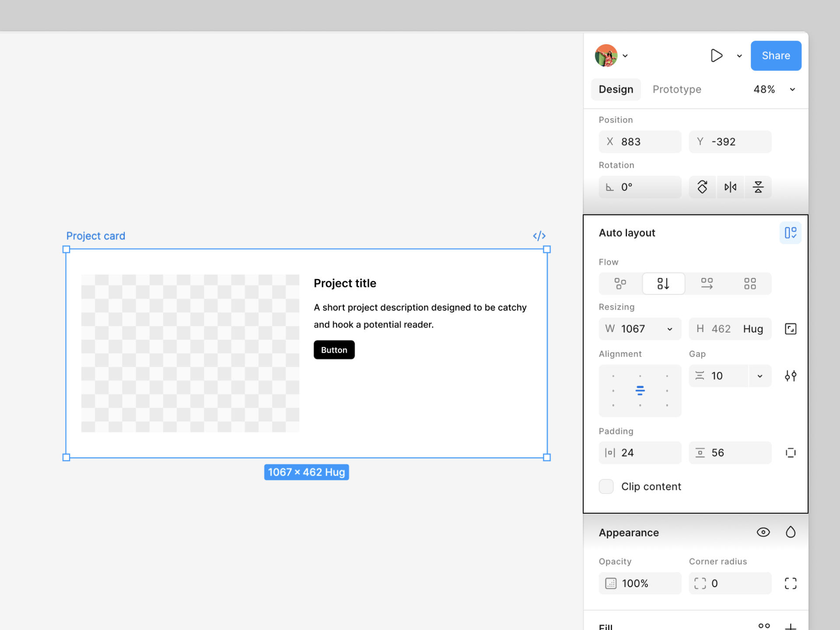Select vertical flow direction
Viewport: 840px width, 630px height.
663,283
